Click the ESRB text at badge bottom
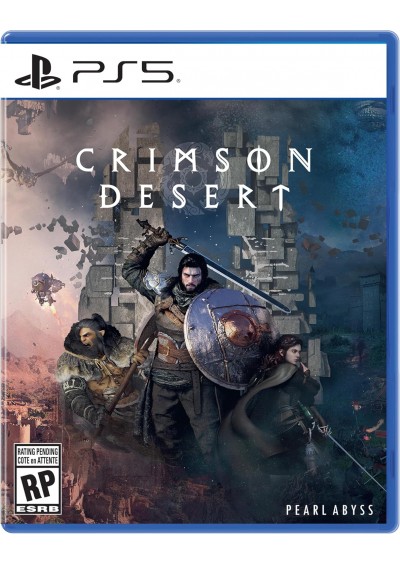This screenshot has height=564, width=400. [37, 509]
